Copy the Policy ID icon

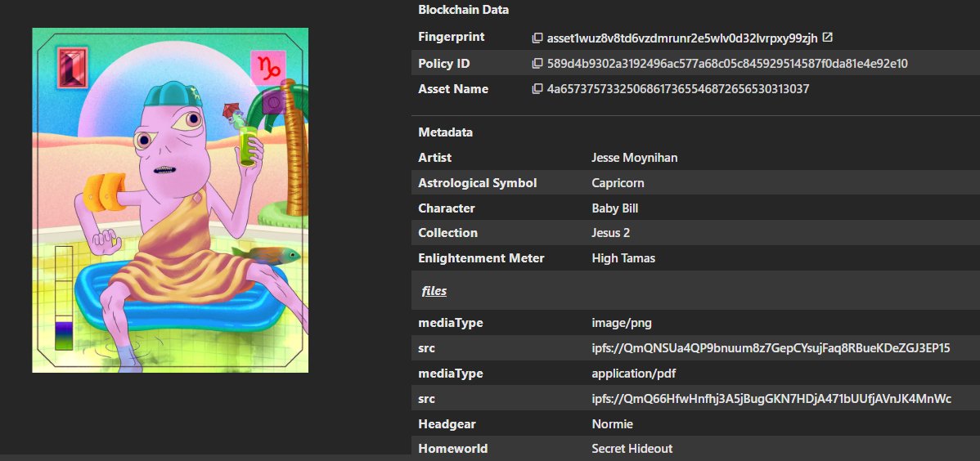click(537, 64)
